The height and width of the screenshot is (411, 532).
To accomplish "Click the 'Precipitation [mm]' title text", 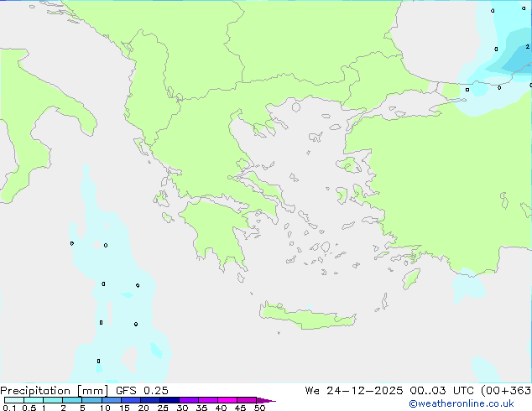I will 54,391.
